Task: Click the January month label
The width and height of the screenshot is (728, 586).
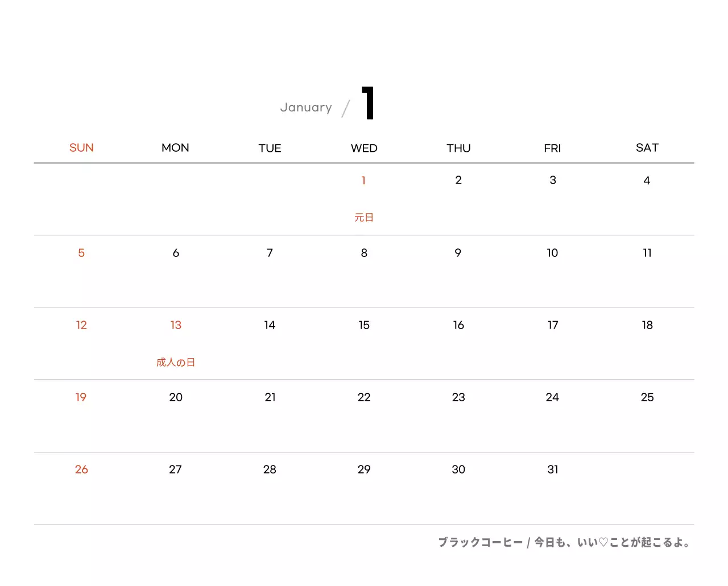Action: [x=306, y=107]
